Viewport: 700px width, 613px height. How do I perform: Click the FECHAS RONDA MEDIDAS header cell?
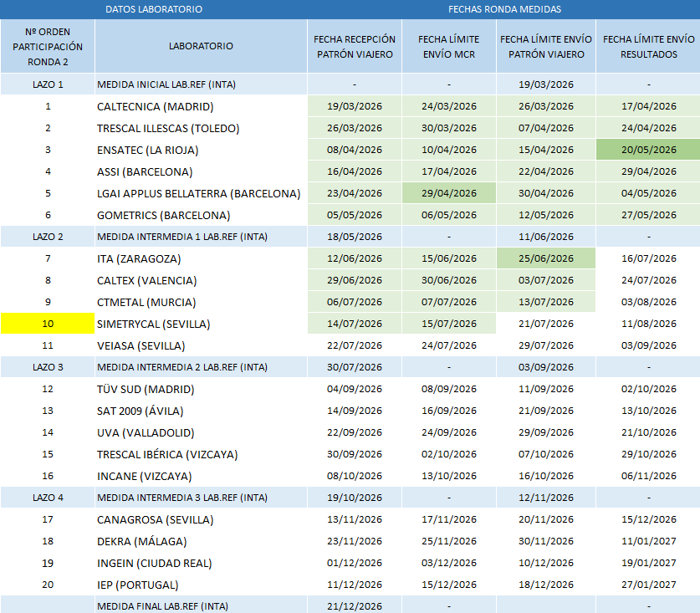[504, 9]
